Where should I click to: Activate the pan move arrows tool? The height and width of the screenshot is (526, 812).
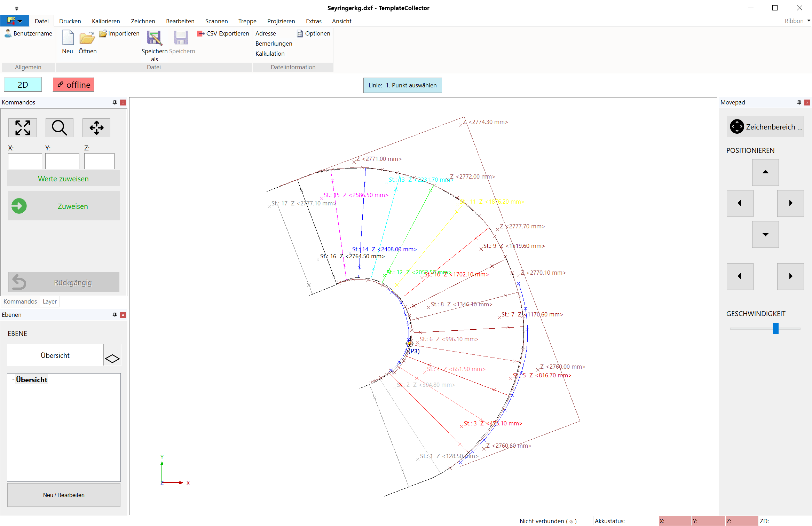click(96, 128)
